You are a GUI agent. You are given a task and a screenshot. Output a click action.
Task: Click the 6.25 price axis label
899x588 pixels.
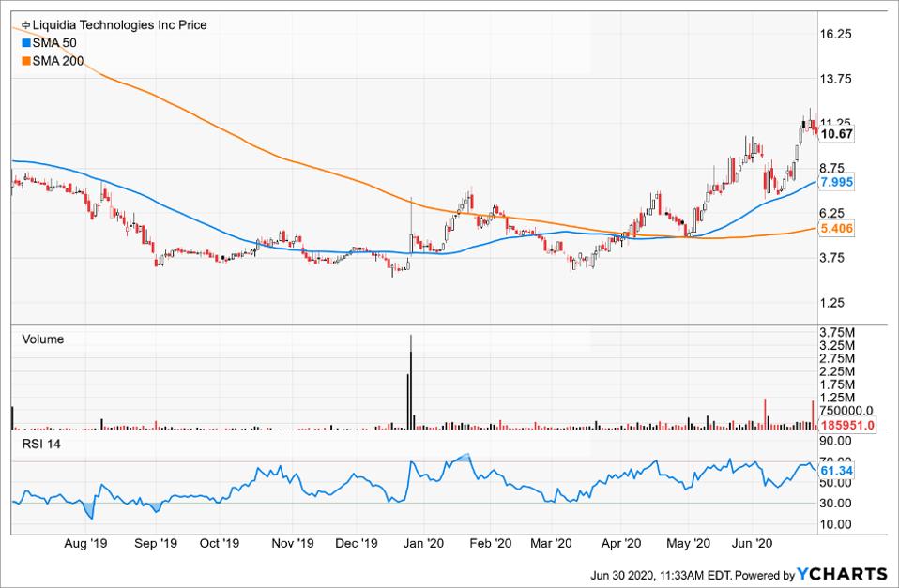pyautogui.click(x=832, y=213)
